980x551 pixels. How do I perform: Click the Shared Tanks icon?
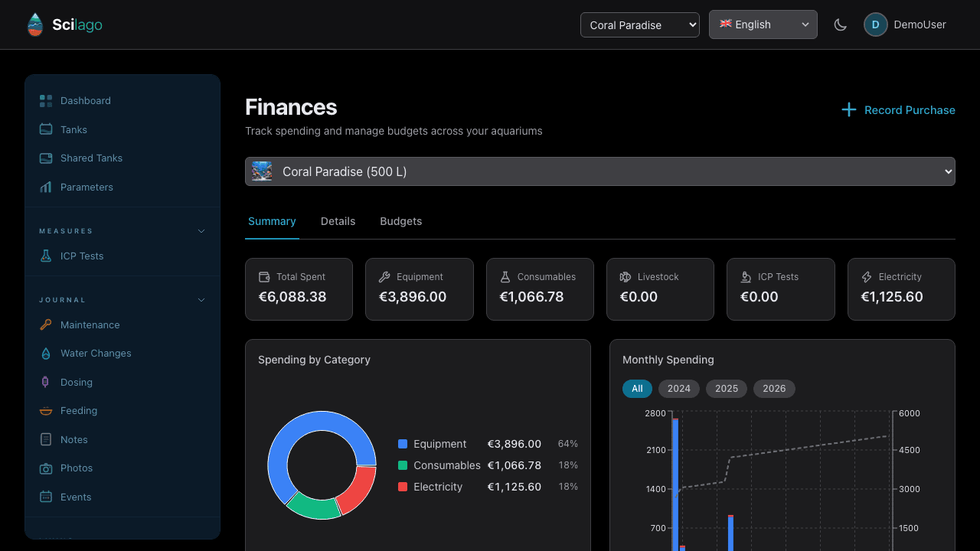(46, 158)
